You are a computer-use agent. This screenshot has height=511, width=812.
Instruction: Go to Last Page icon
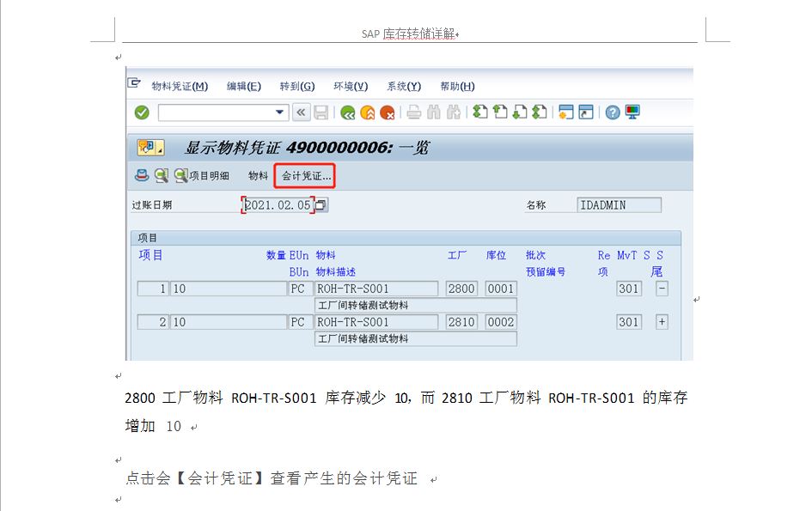[539, 112]
